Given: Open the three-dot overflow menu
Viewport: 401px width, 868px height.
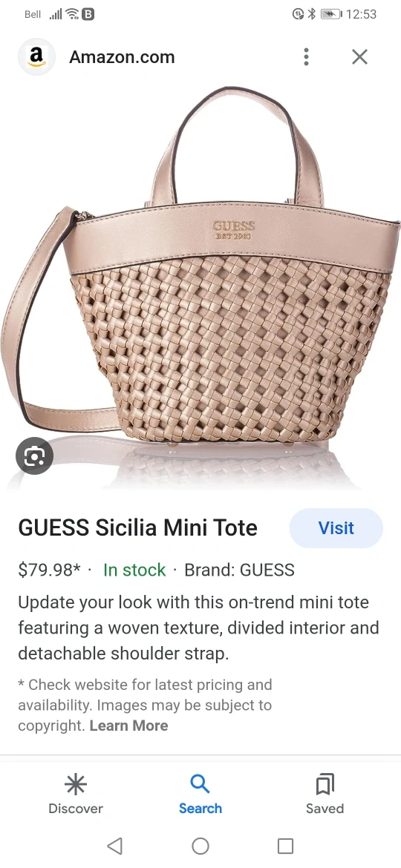Looking at the screenshot, I should (306, 56).
